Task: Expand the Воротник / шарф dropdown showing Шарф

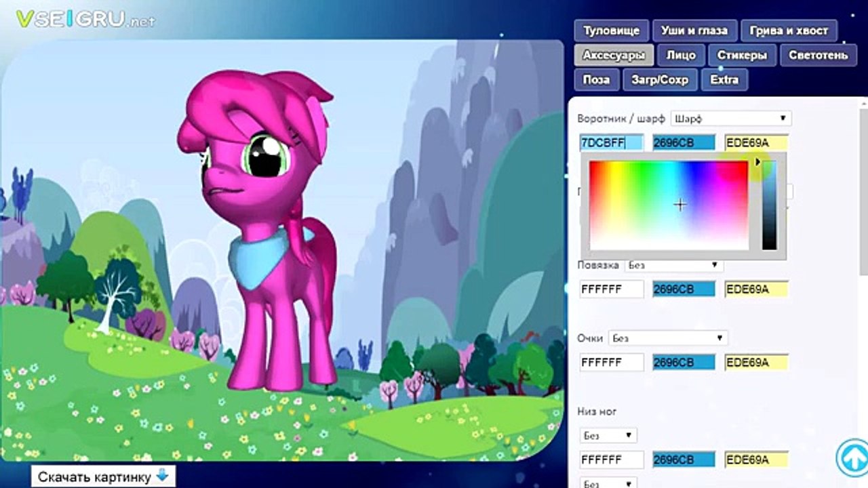Action: pyautogui.click(x=731, y=118)
